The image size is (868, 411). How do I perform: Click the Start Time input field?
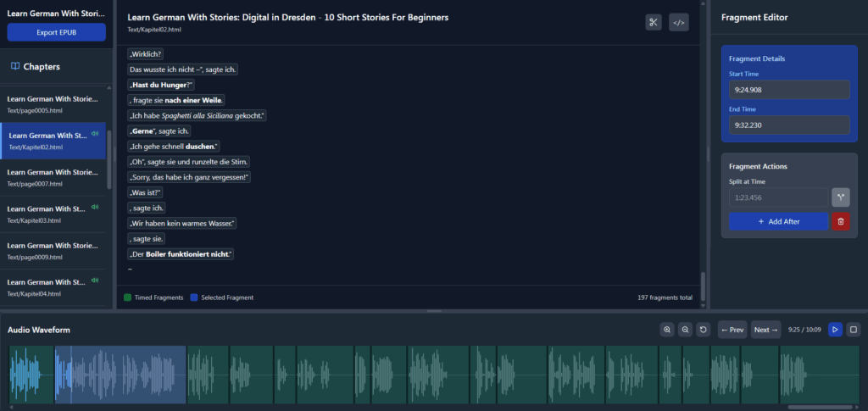coord(789,90)
